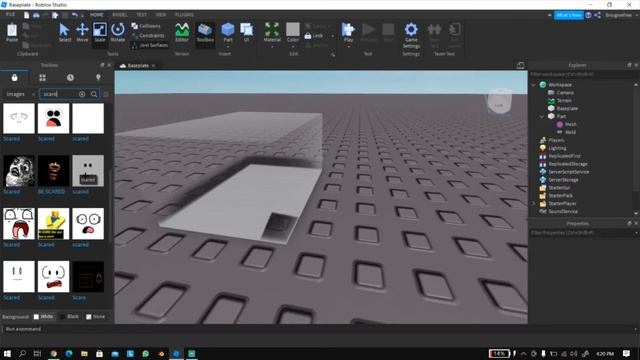640x360 pixels.
Task: Open the UI insert tool
Action: tap(247, 32)
